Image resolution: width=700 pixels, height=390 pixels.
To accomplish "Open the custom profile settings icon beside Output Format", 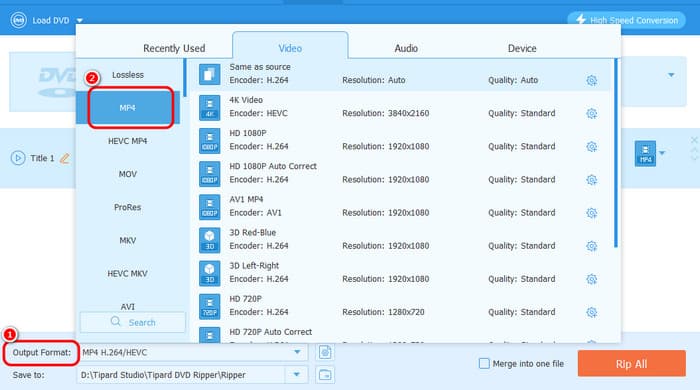I will click(325, 353).
